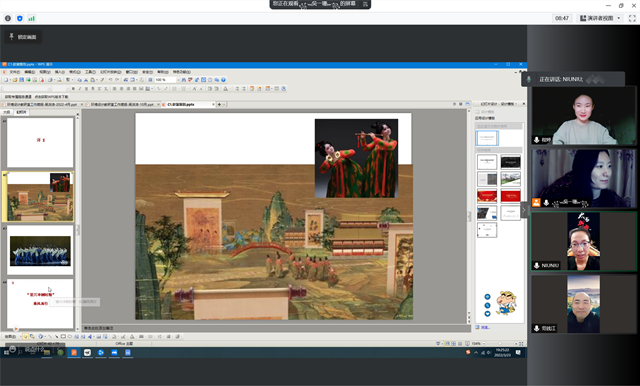This screenshot has height=386, width=640.
Task: Open the arrow beside the new document tab plus
Action: (224, 104)
